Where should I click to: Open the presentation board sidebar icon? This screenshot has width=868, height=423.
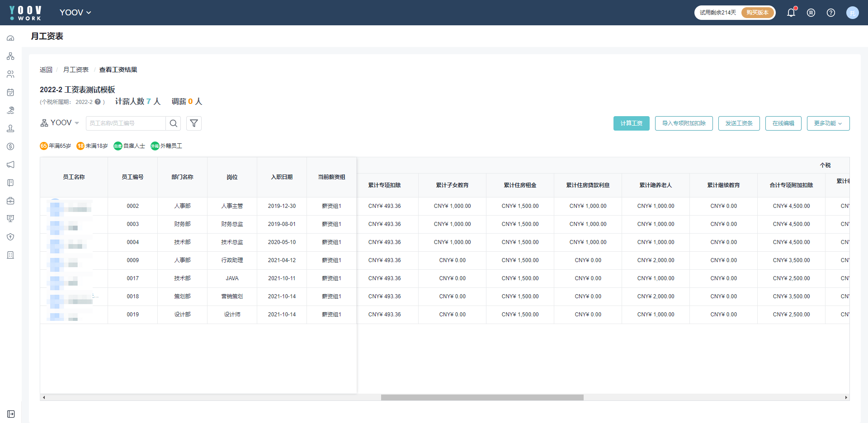[10, 219]
